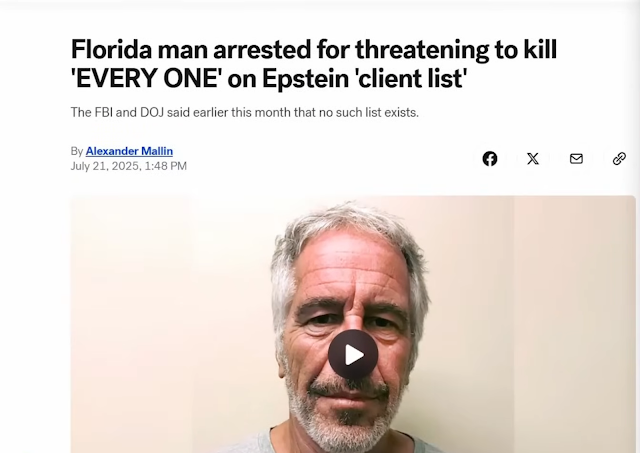Email this article via envelope icon
640x453 pixels.
[576, 158]
